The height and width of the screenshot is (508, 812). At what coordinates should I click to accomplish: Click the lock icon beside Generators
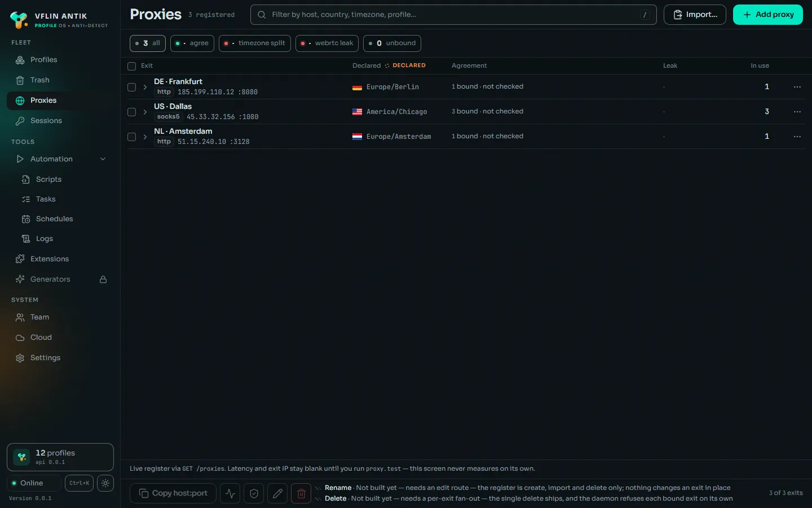click(103, 279)
